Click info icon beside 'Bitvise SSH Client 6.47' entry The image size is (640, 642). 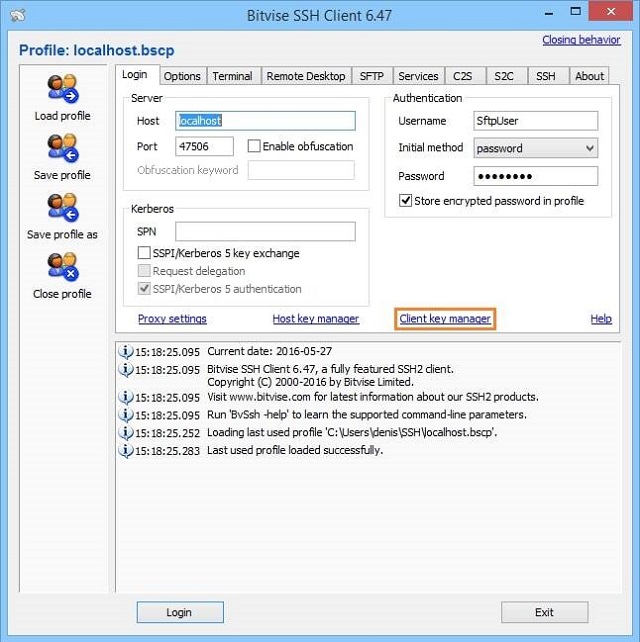(x=126, y=369)
